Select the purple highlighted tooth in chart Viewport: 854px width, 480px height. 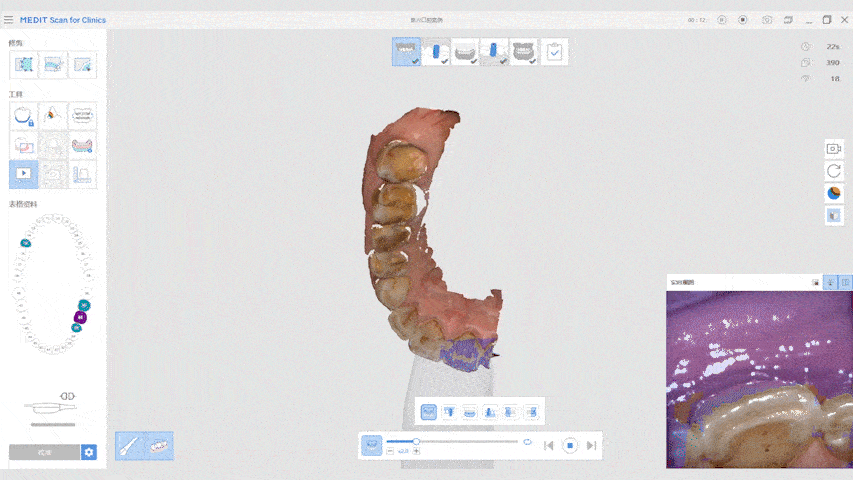[x=80, y=318]
